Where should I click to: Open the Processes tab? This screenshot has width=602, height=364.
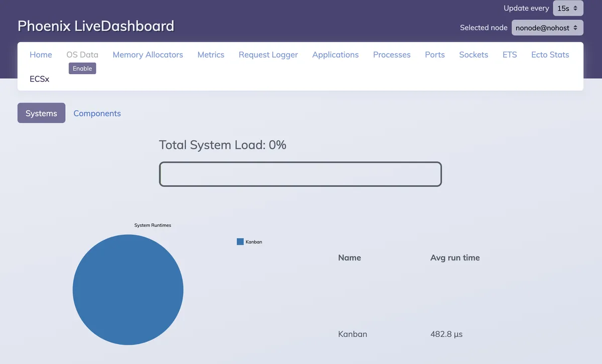pyautogui.click(x=391, y=55)
